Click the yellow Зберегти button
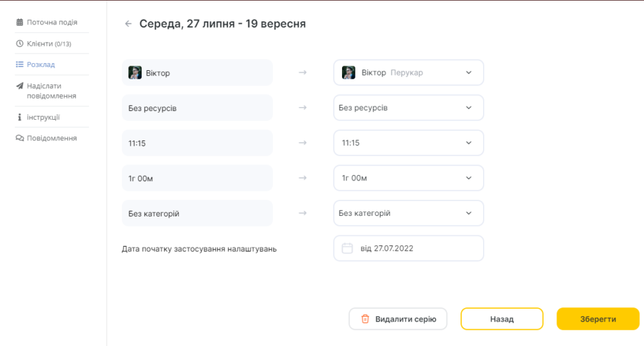The image size is (644, 346). (598, 319)
